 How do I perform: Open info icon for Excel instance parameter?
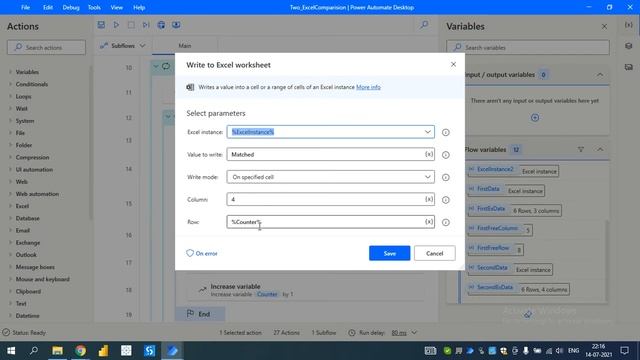pyautogui.click(x=446, y=132)
